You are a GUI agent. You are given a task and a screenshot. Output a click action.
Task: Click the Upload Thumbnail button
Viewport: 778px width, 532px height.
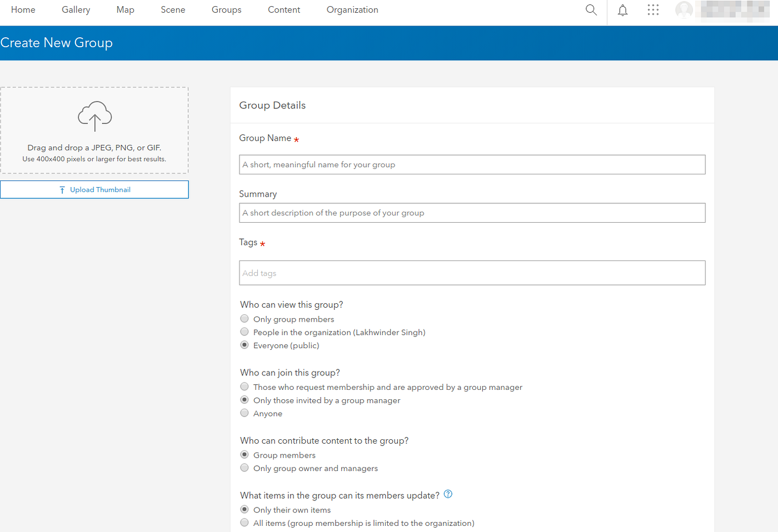coord(94,189)
